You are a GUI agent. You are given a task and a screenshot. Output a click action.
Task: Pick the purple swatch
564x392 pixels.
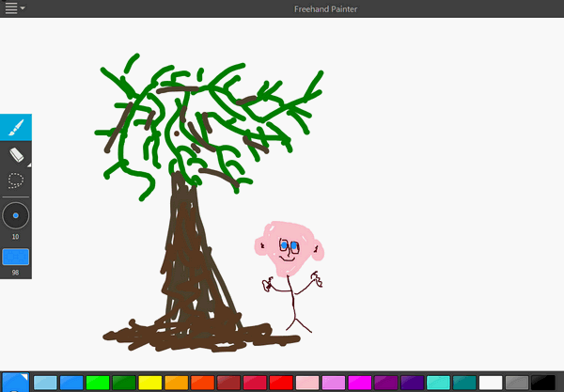pos(386,383)
